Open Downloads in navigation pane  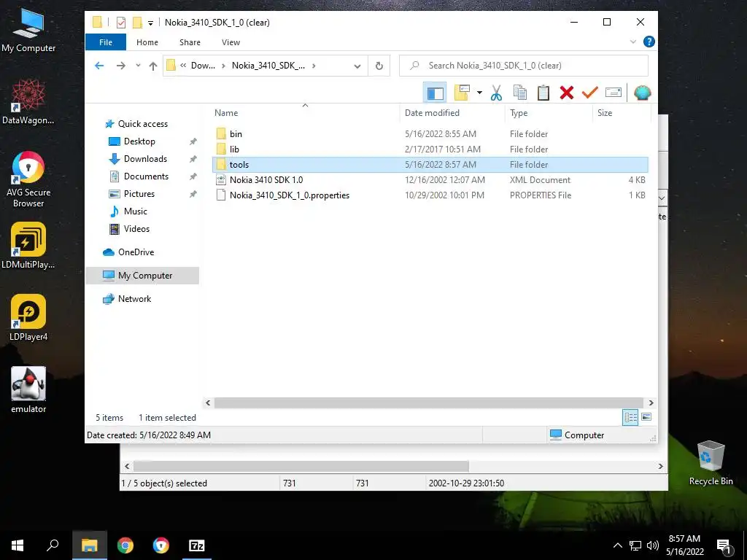tap(145, 158)
